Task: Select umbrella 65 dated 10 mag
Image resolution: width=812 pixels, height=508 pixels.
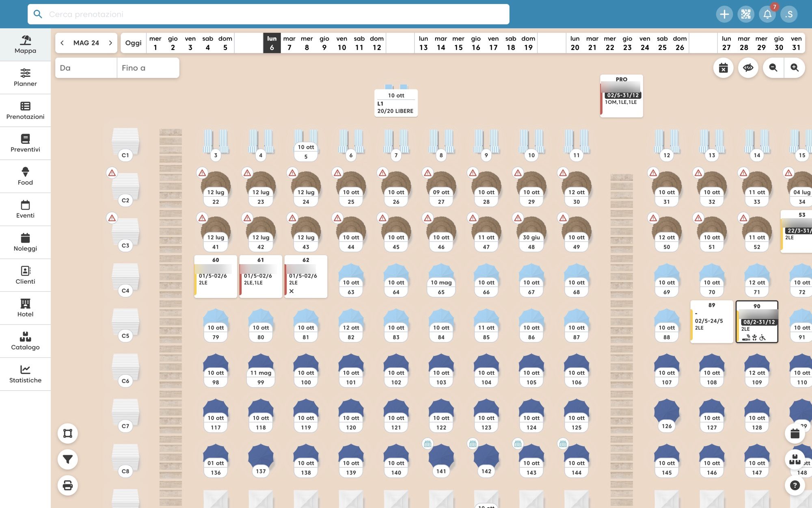Action: click(441, 280)
